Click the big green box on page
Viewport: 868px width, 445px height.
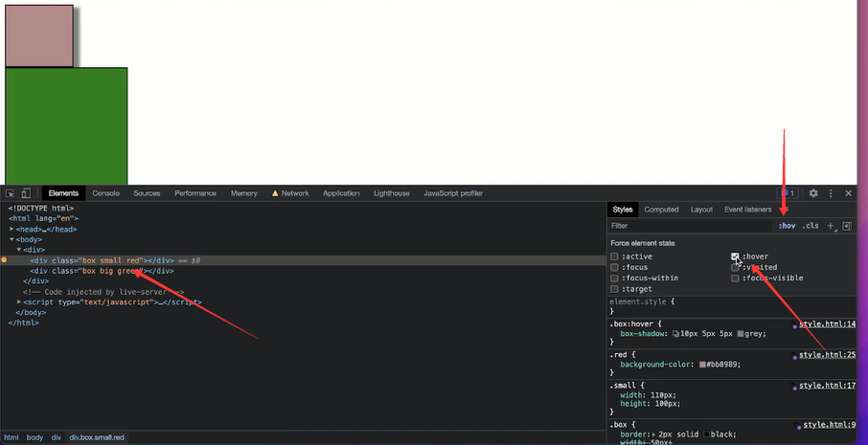click(66, 126)
